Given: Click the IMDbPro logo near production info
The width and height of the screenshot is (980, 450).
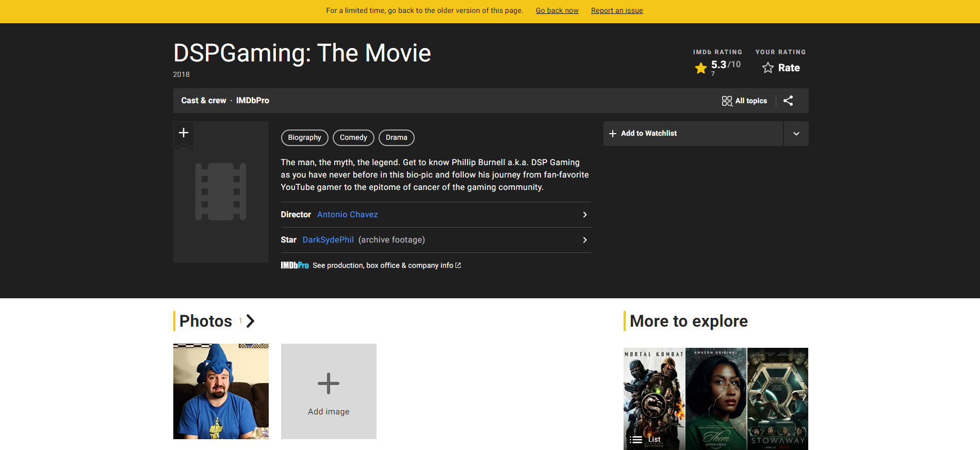Looking at the screenshot, I should click(x=295, y=265).
